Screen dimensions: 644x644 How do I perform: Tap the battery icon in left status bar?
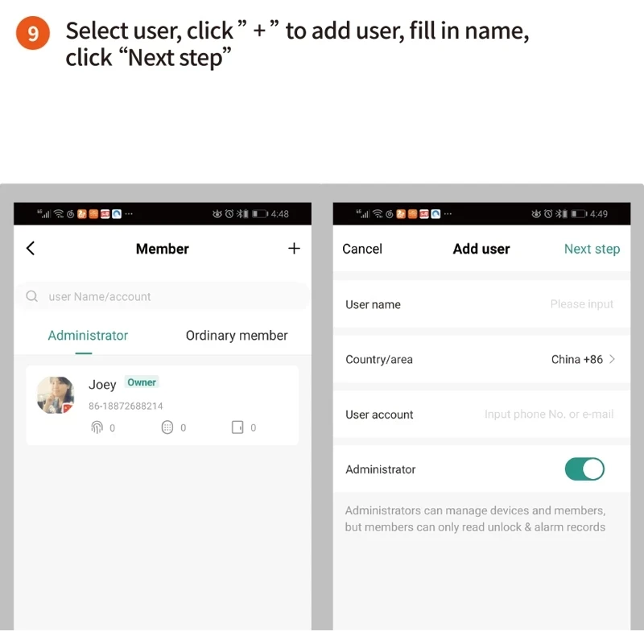[259, 213]
